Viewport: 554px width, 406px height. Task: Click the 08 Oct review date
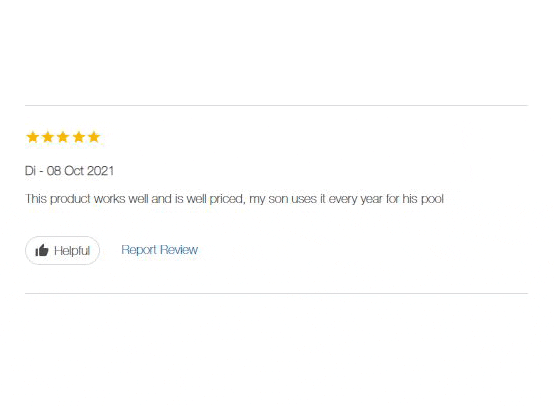65,171
